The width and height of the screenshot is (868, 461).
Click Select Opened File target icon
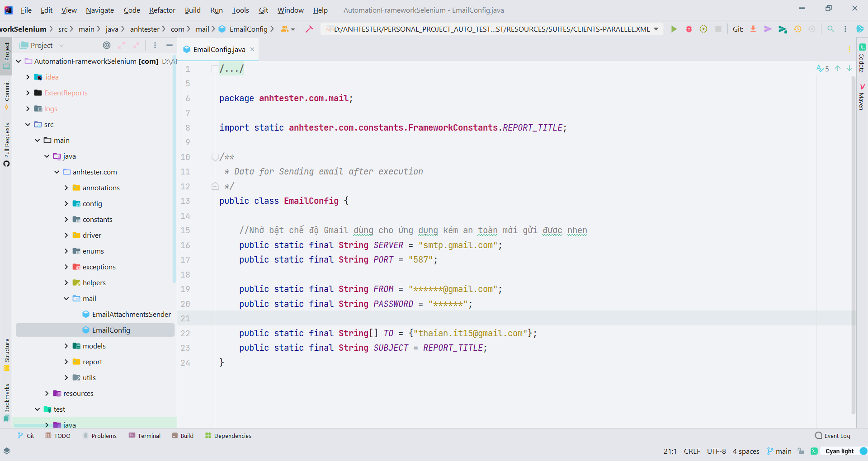[107, 45]
